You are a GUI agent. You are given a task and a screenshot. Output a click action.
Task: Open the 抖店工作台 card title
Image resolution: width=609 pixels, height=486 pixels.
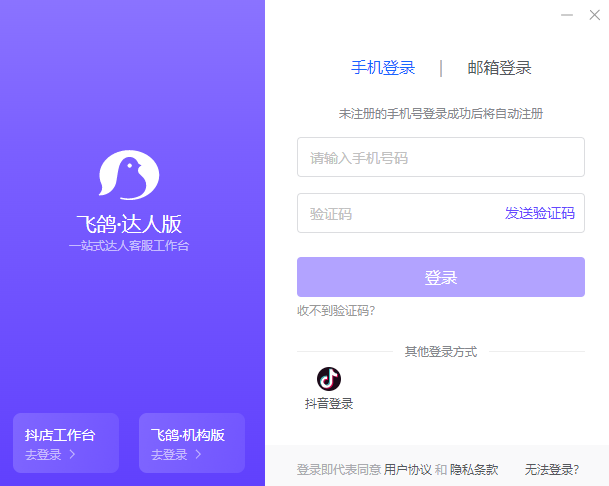[60, 435]
